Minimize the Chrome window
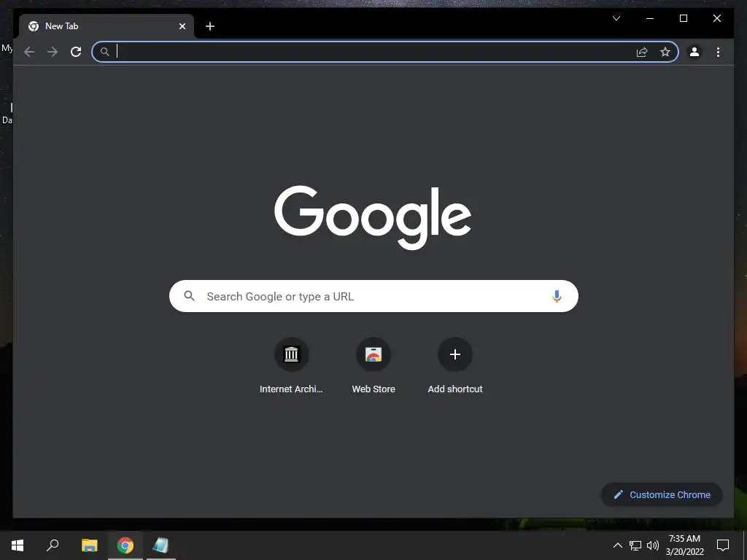 coord(650,18)
